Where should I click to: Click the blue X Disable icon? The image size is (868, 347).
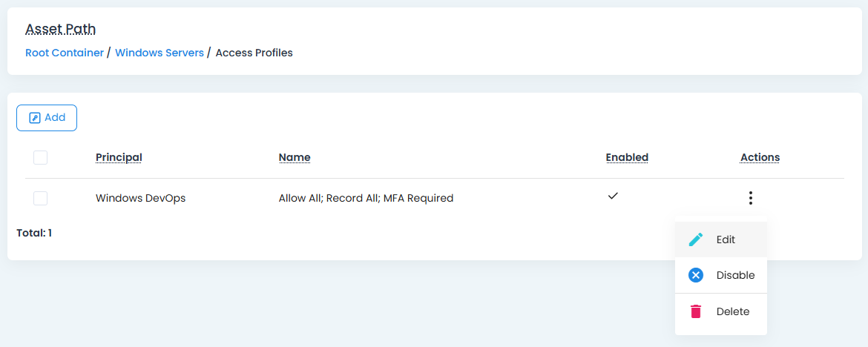point(695,275)
